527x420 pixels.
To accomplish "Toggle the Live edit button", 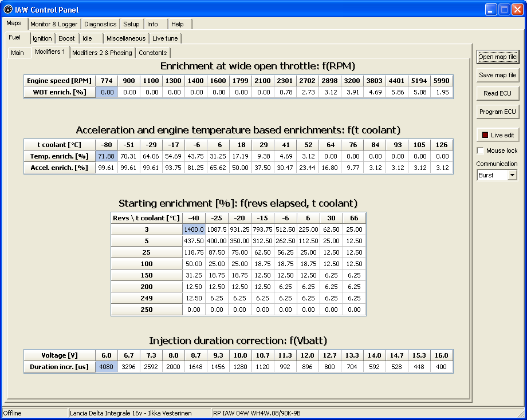I will (x=497, y=135).
